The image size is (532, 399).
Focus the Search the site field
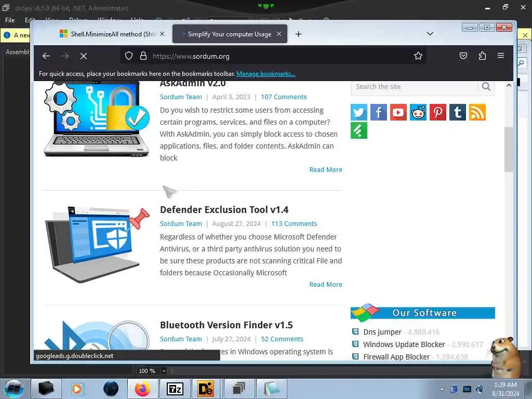coord(414,87)
